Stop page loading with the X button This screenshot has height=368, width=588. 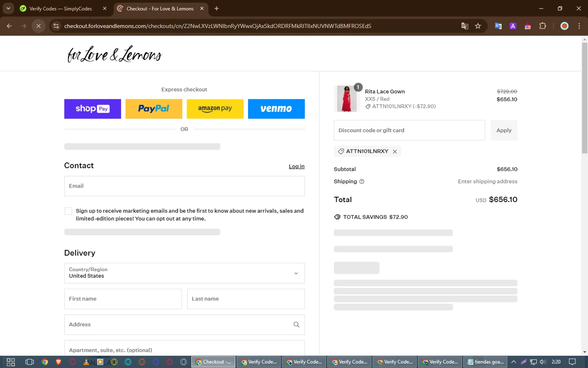point(38,26)
